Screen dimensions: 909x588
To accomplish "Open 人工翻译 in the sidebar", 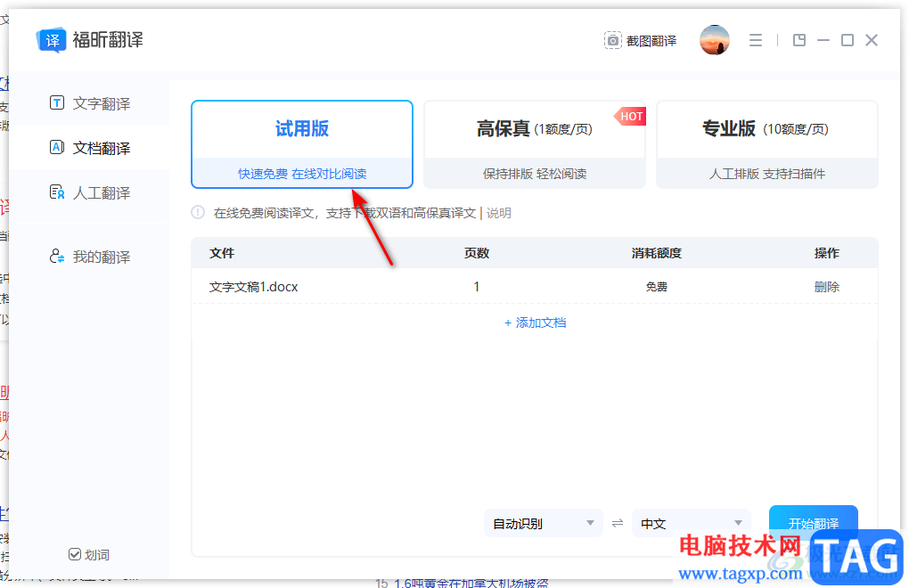I will pos(90,192).
